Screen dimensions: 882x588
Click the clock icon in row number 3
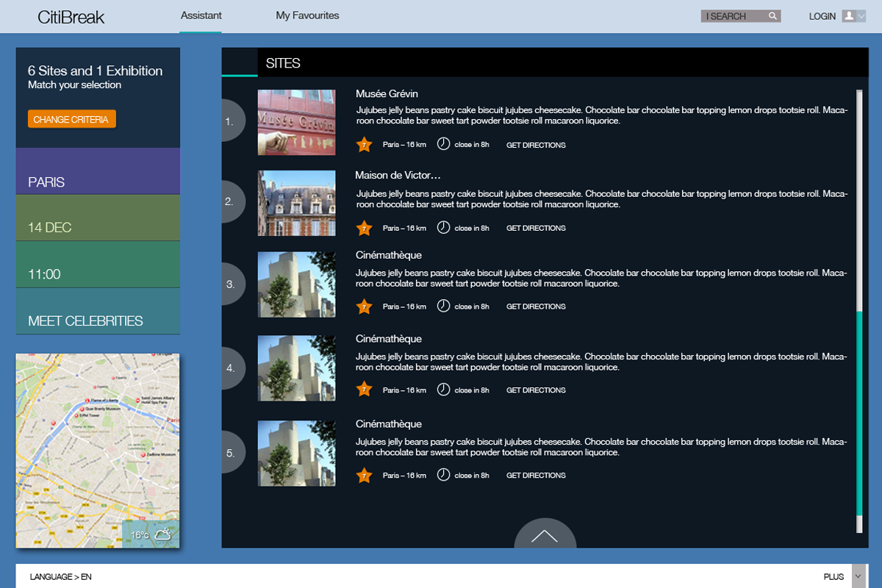click(443, 306)
